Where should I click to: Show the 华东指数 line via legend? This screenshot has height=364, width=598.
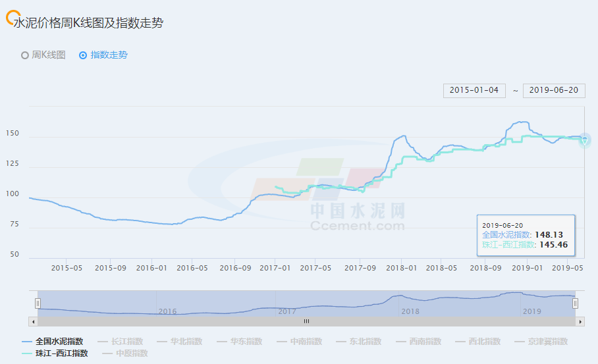(239, 342)
